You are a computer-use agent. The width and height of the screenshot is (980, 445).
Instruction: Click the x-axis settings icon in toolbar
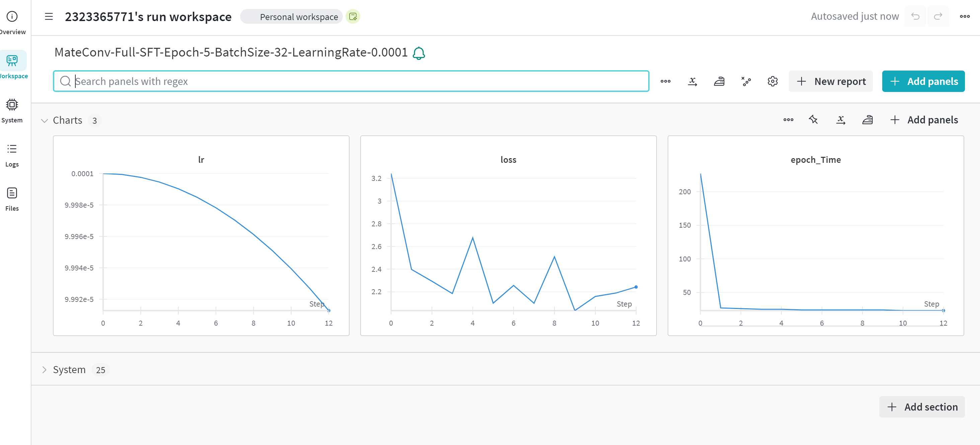pyautogui.click(x=692, y=81)
